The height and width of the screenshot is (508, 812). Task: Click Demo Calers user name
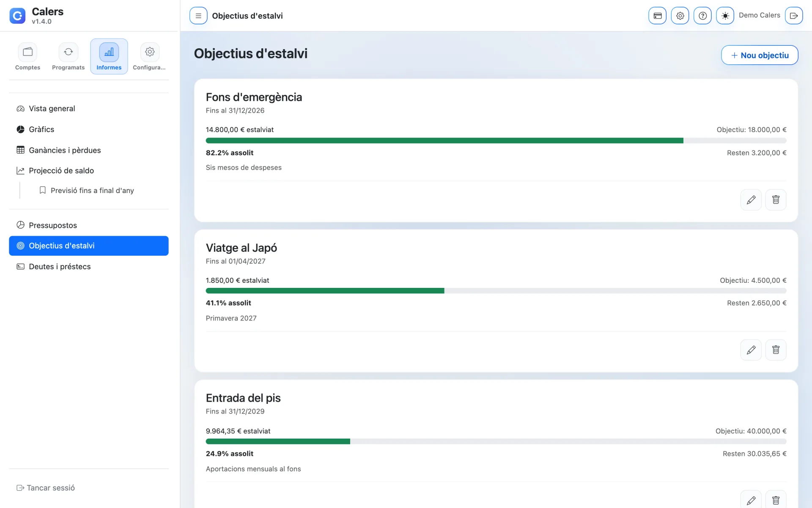[x=759, y=15]
